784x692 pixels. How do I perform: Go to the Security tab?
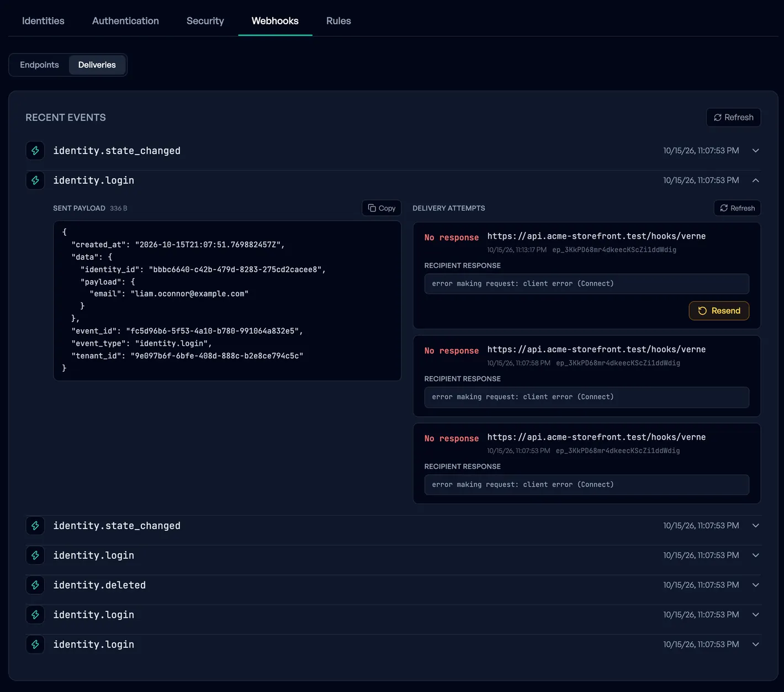coord(205,21)
